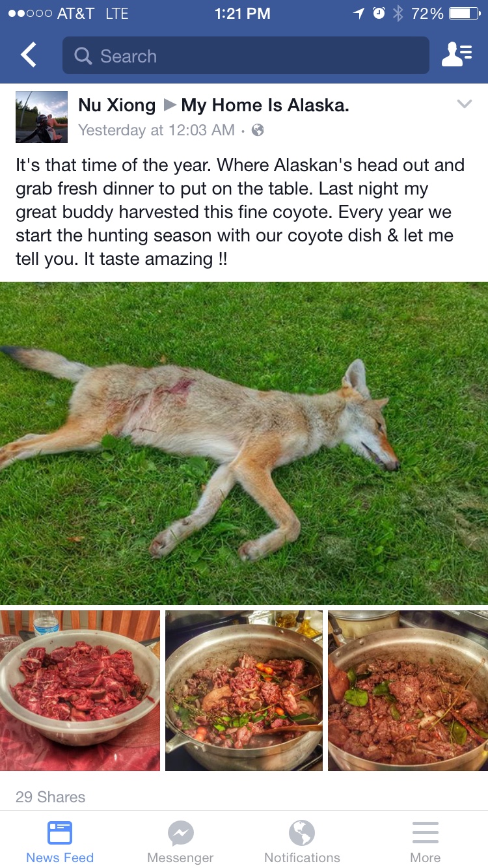Open the Messenger tab icon
This screenshot has height=868, width=488.
coord(180,833)
